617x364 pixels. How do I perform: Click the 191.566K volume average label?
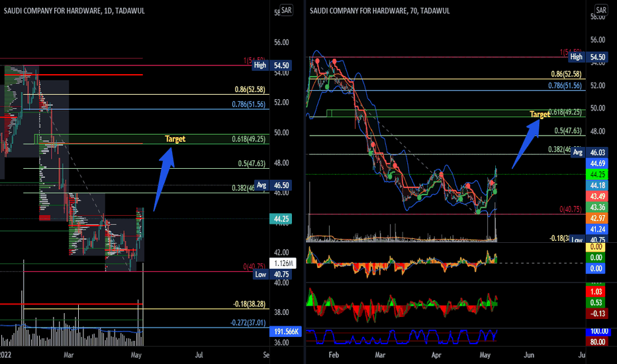point(286,332)
